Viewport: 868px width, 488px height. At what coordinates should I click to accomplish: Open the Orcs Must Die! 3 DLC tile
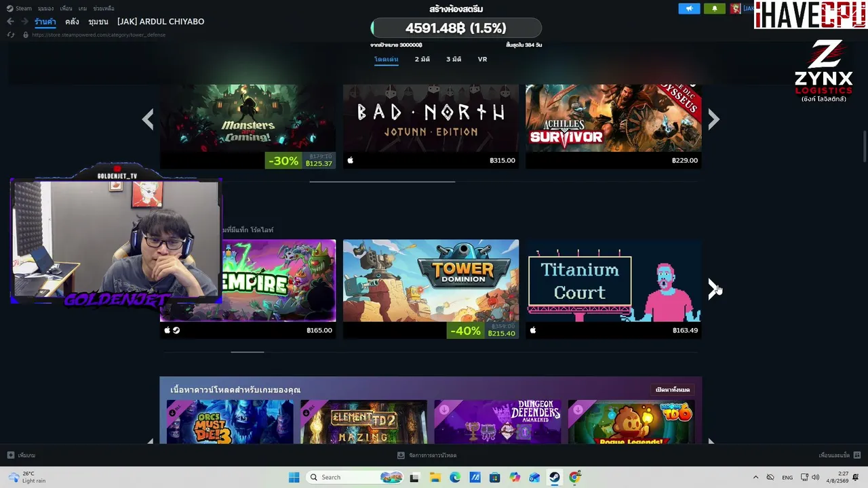pos(230,422)
